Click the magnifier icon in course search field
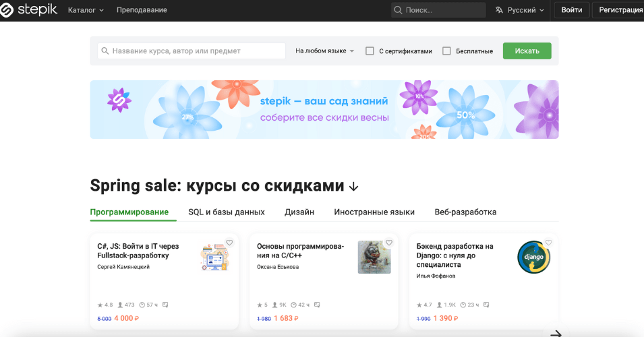644x337 pixels. [x=105, y=51]
